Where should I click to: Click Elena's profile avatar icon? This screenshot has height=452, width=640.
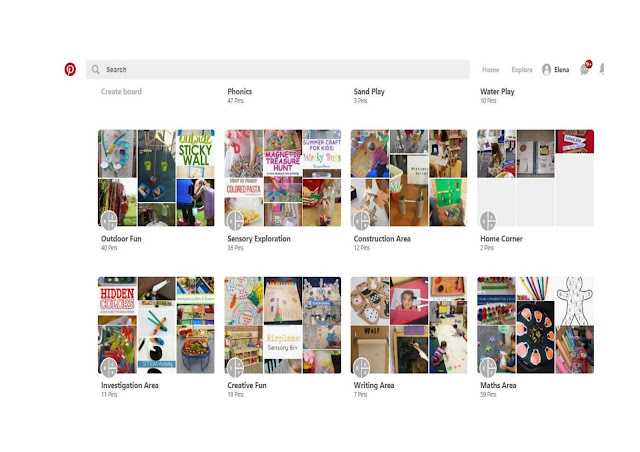click(x=546, y=70)
